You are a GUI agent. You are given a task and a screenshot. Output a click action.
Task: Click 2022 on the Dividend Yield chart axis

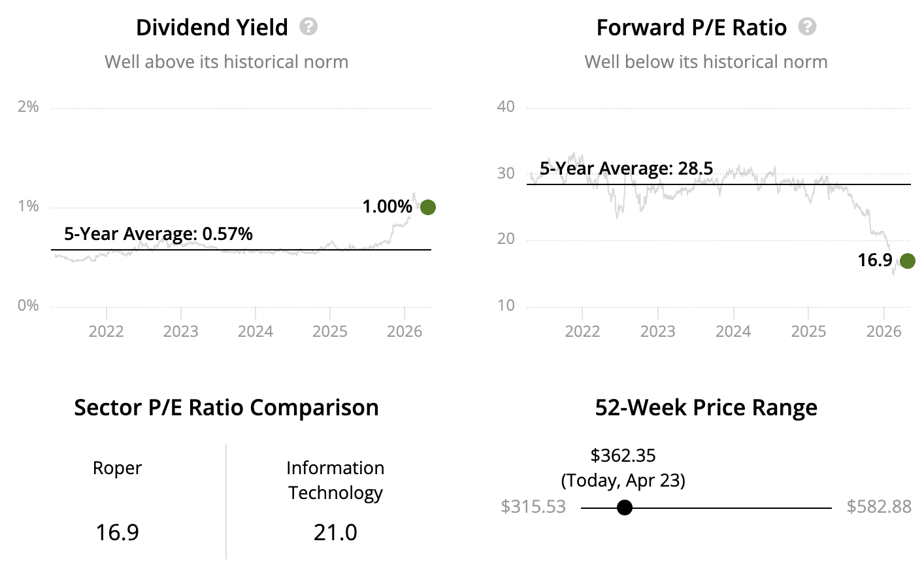click(x=107, y=331)
